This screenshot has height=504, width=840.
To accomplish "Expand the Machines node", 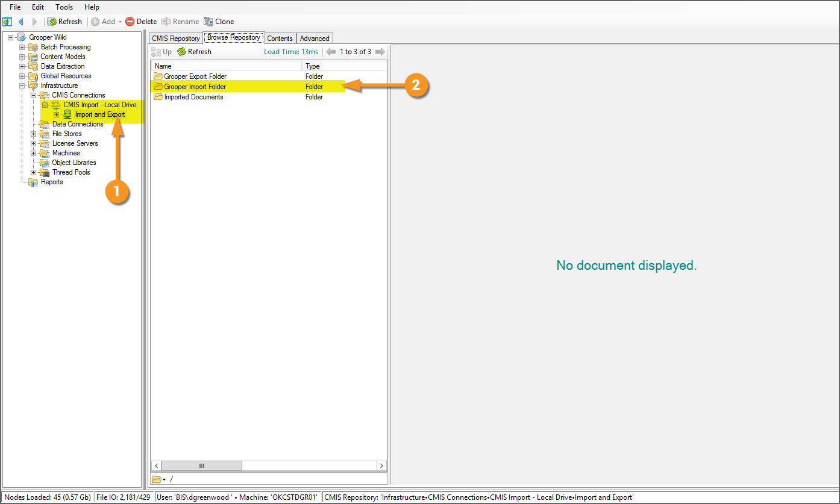I will 34,153.
